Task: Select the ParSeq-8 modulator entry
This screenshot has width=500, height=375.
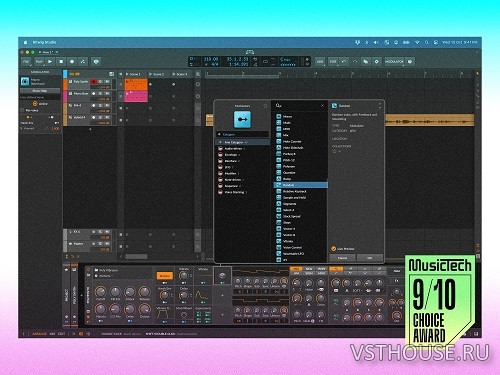Action: pyautogui.click(x=300, y=154)
